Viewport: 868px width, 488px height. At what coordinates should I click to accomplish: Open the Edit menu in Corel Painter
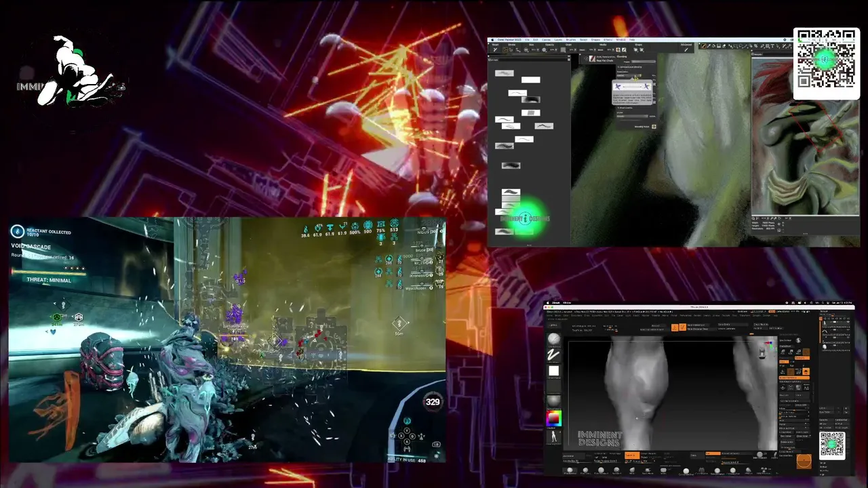[x=536, y=40]
